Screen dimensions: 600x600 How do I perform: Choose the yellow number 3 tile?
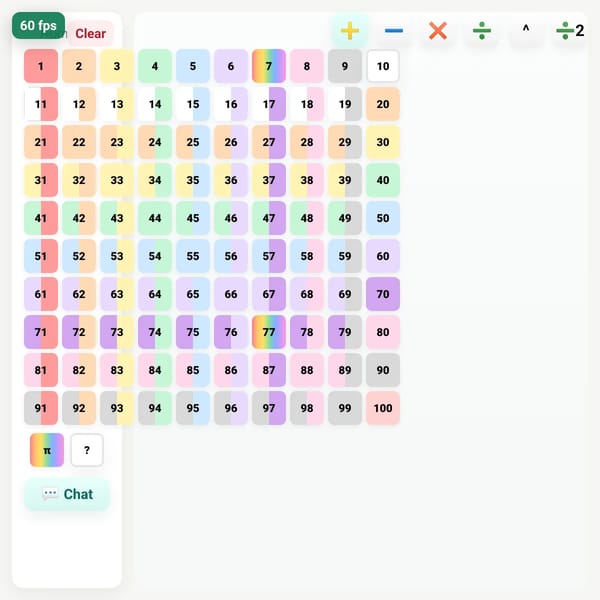(x=117, y=66)
